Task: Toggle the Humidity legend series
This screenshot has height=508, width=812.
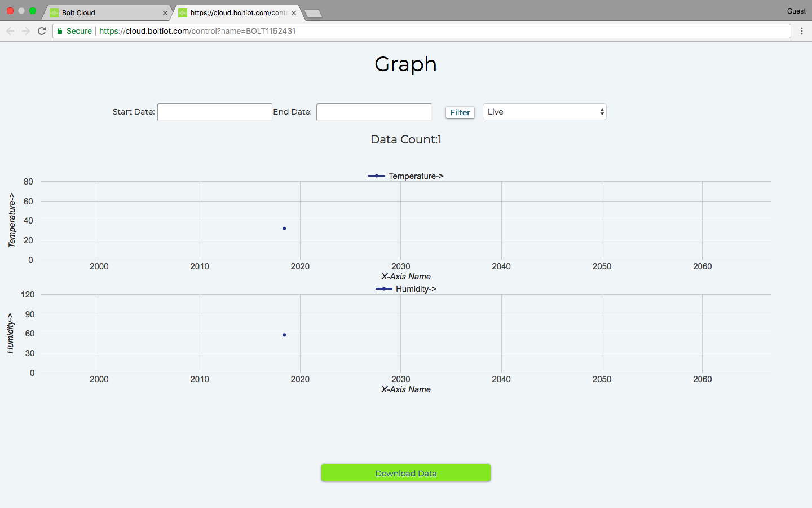Action: (x=406, y=289)
